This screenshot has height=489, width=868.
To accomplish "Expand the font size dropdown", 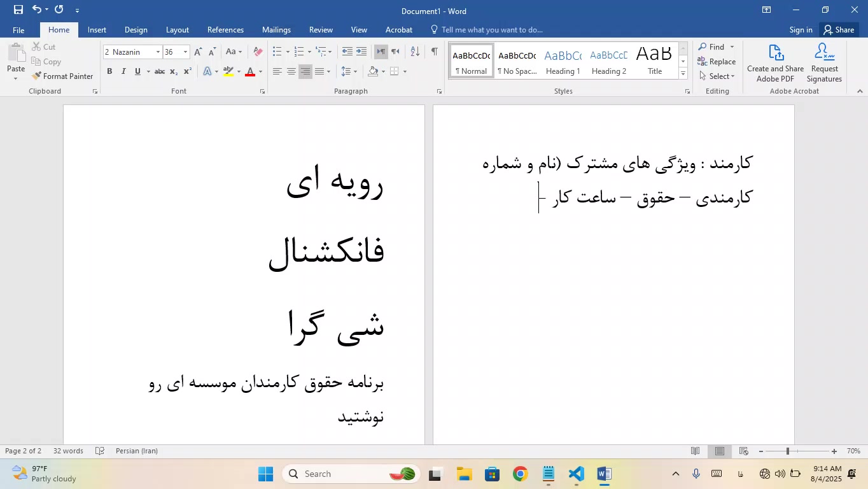I will [185, 52].
